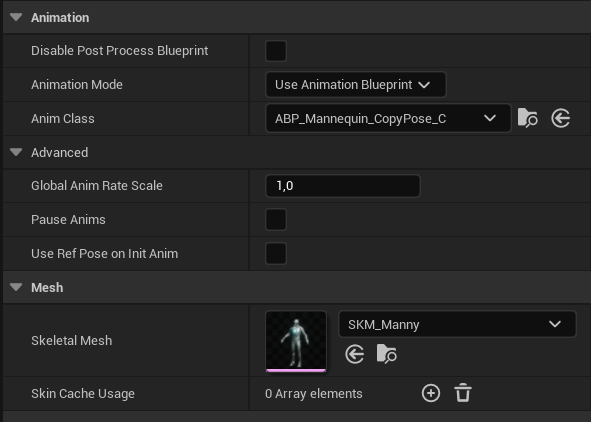Image resolution: width=591 pixels, height=422 pixels.
Task: Edit the Global Anim Rate Scale value
Action: click(x=343, y=186)
